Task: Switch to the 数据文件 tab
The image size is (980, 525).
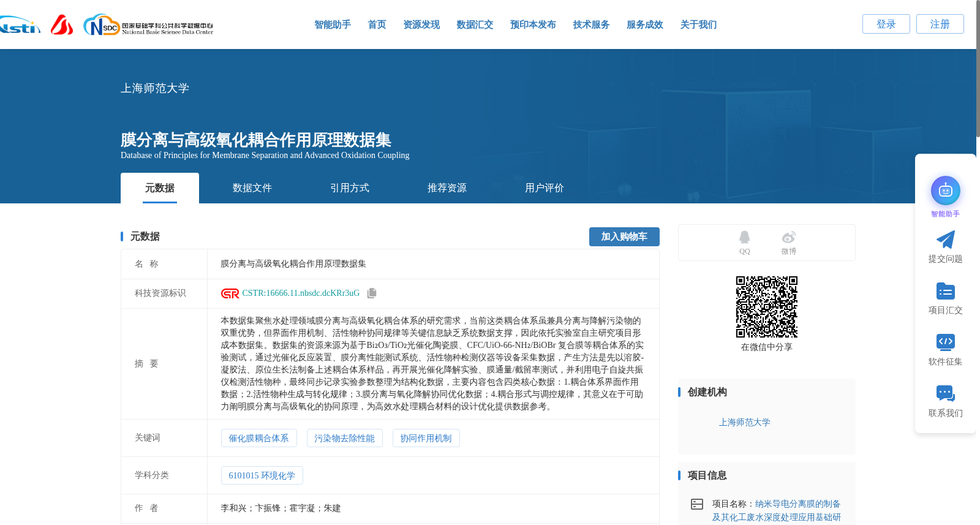Action: pos(252,188)
